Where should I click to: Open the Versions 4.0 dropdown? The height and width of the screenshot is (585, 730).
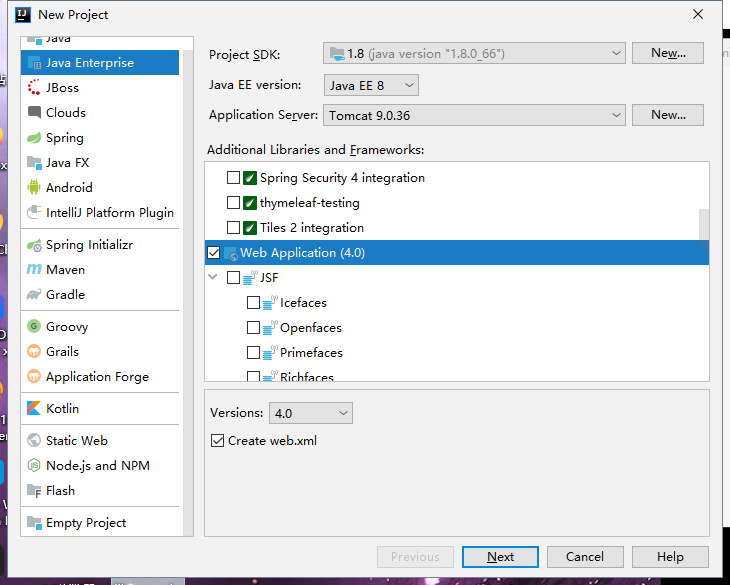[311, 413]
